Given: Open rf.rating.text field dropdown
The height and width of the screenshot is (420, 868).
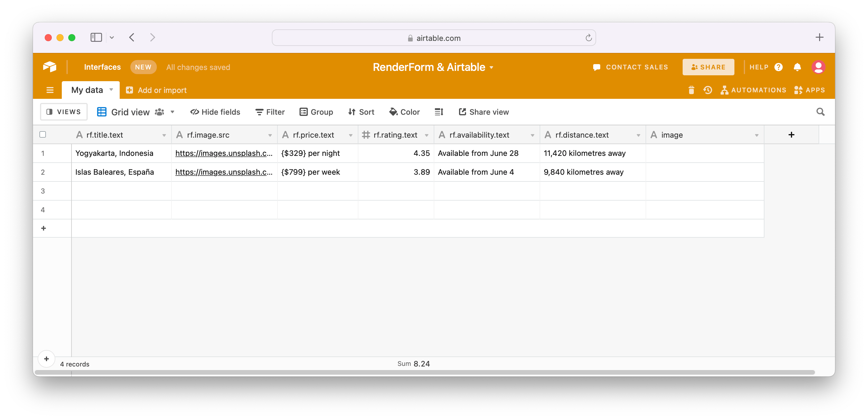Looking at the screenshot, I should pos(427,135).
